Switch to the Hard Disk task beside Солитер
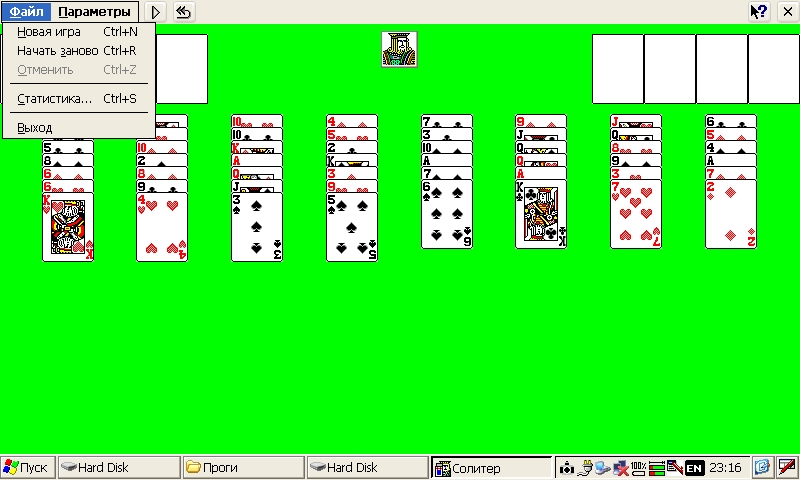The image size is (800, 480). click(367, 467)
